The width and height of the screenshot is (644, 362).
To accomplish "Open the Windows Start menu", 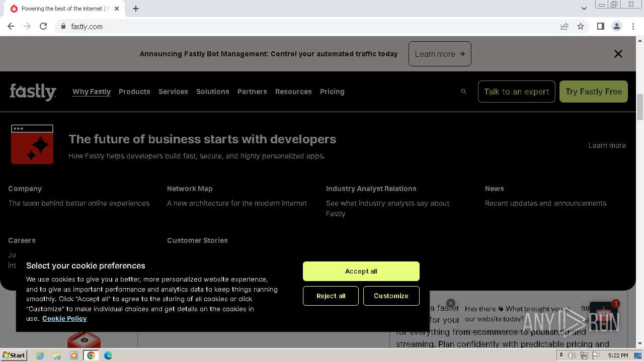I will [14, 355].
